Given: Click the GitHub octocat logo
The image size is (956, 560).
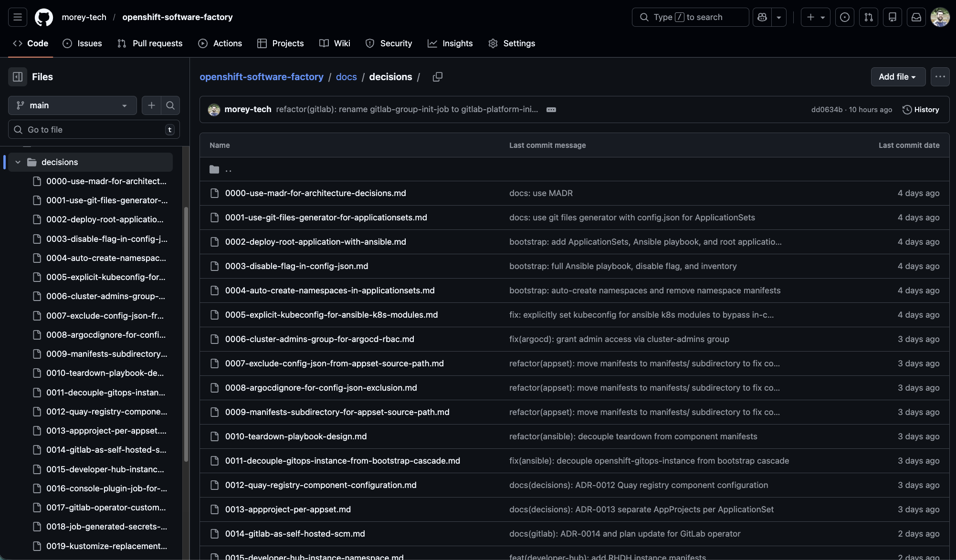Looking at the screenshot, I should pyautogui.click(x=43, y=17).
